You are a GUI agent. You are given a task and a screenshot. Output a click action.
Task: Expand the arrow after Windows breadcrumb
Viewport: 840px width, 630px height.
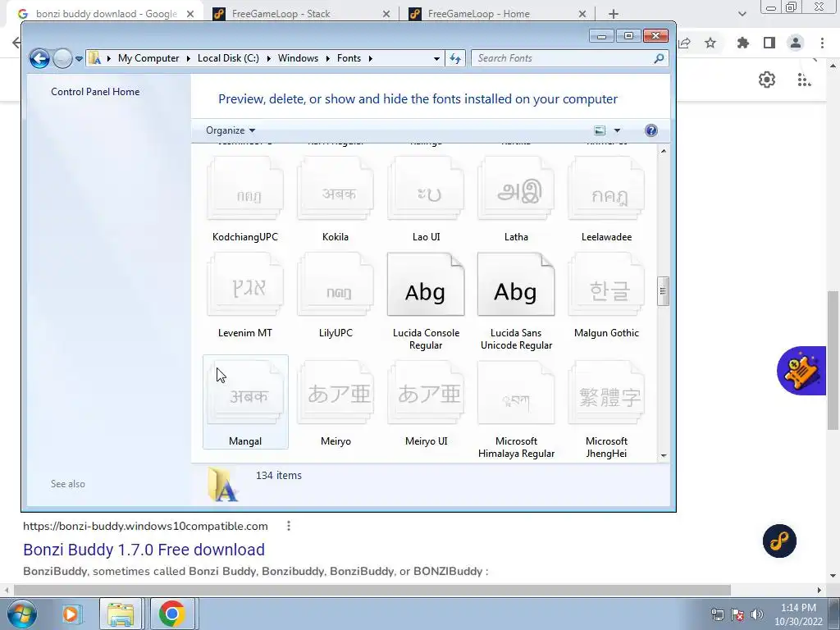328,58
